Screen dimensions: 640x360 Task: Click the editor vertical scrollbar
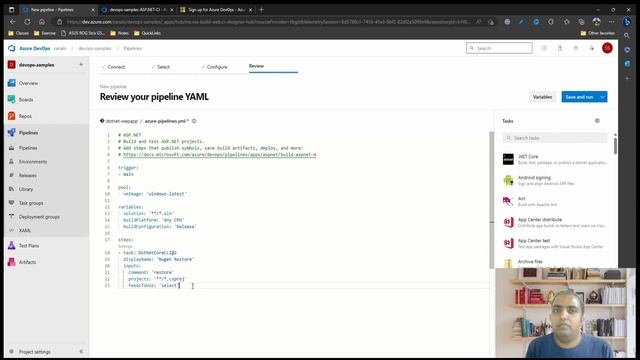[x=491, y=200]
